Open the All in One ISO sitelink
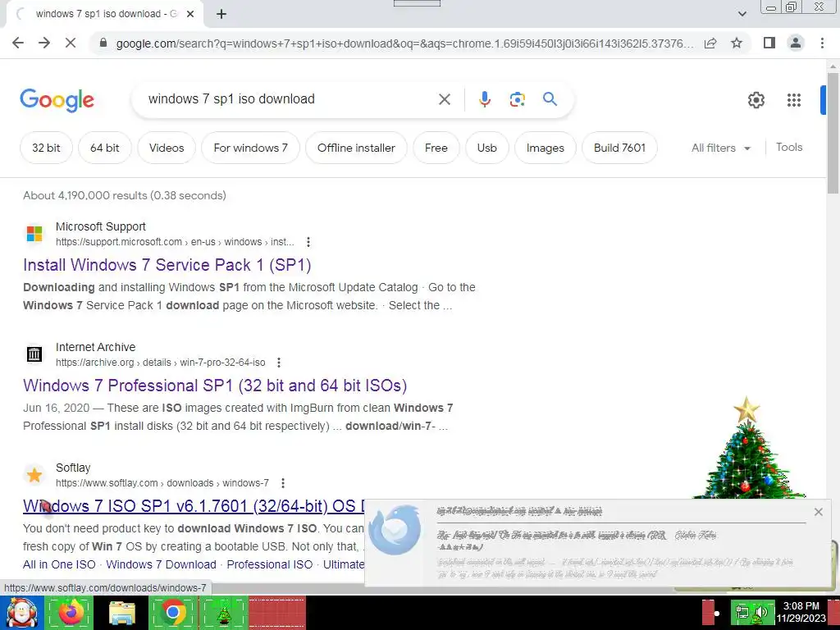 click(59, 564)
